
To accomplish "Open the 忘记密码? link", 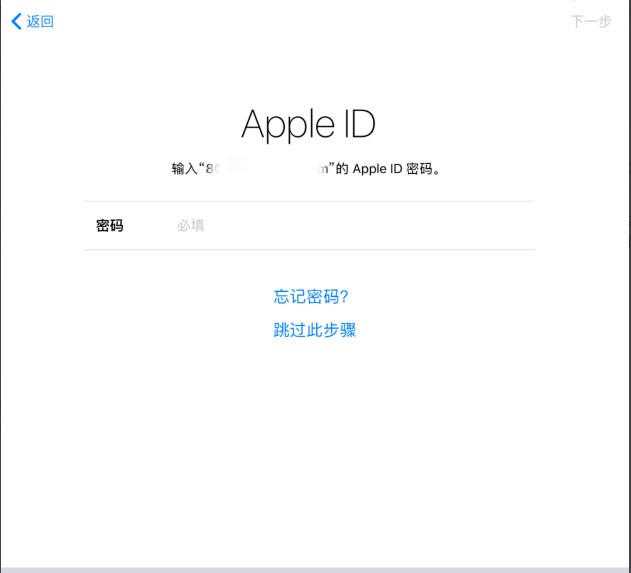I will 311,297.
